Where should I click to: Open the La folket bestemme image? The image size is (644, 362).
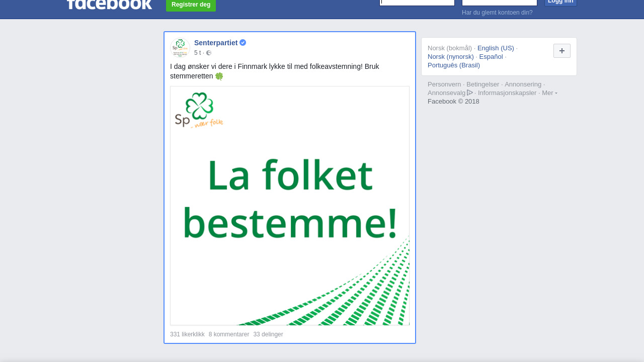coord(290,206)
